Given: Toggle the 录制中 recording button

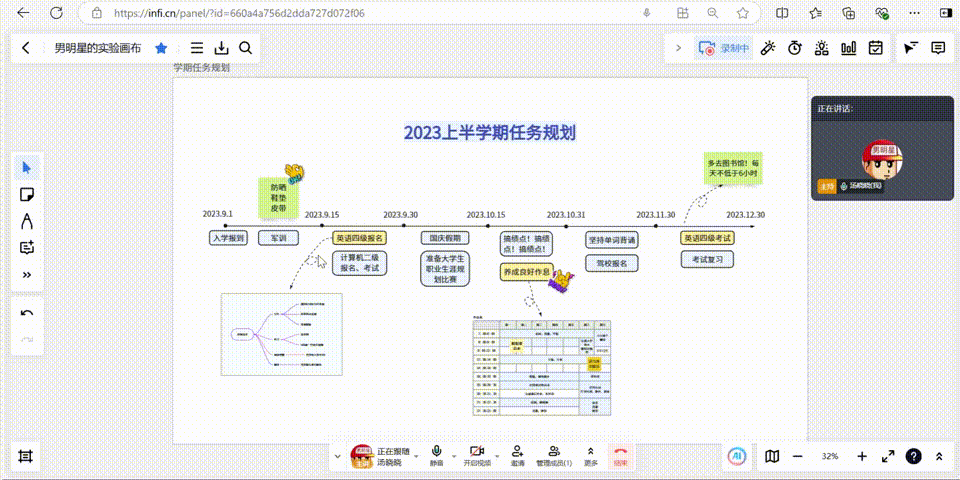Looking at the screenshot, I should [724, 48].
